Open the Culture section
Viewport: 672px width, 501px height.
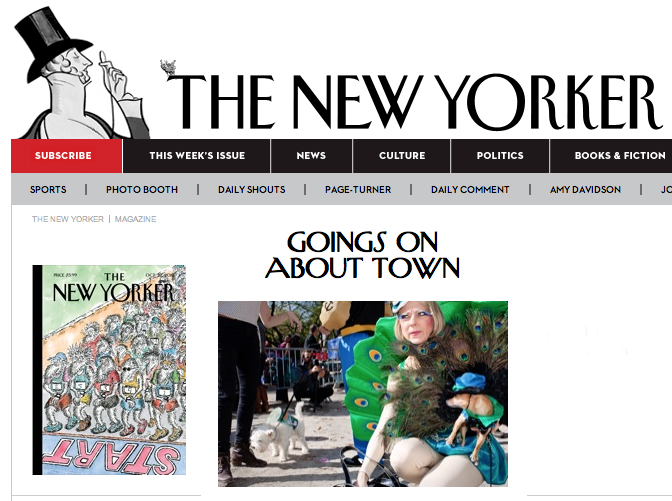pos(402,156)
